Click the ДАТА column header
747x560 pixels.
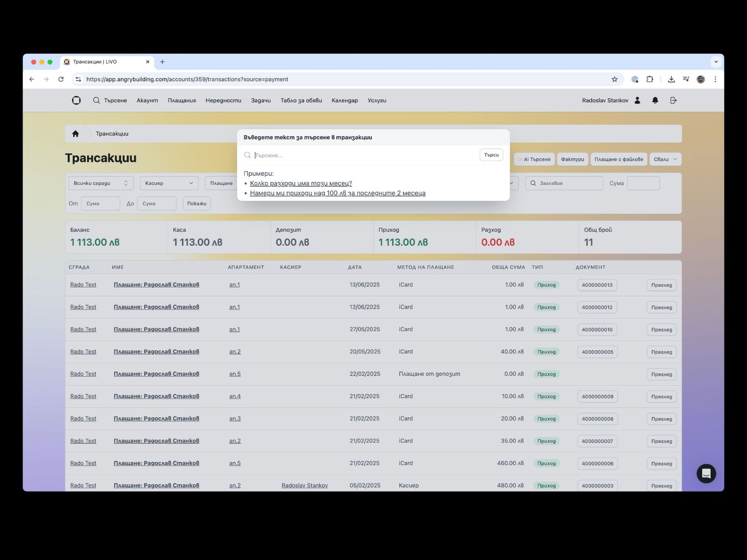click(x=355, y=267)
